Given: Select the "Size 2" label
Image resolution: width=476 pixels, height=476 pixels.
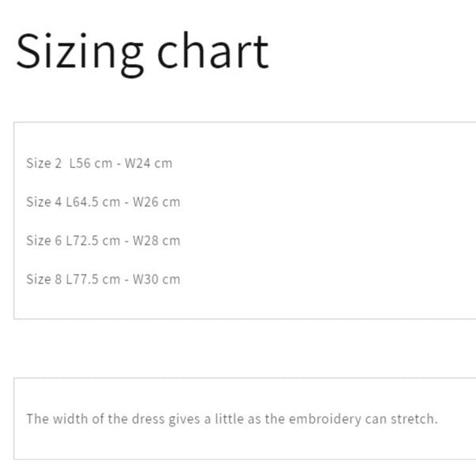Looking at the screenshot, I should click(x=43, y=163).
